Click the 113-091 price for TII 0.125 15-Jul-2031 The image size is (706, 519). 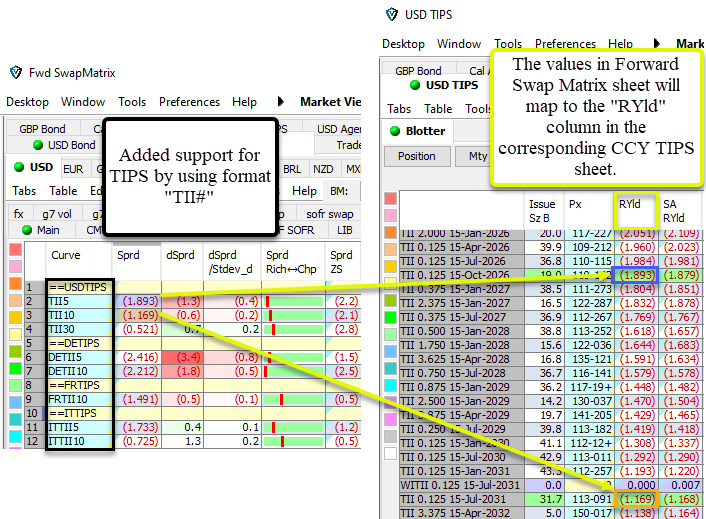tap(589, 499)
